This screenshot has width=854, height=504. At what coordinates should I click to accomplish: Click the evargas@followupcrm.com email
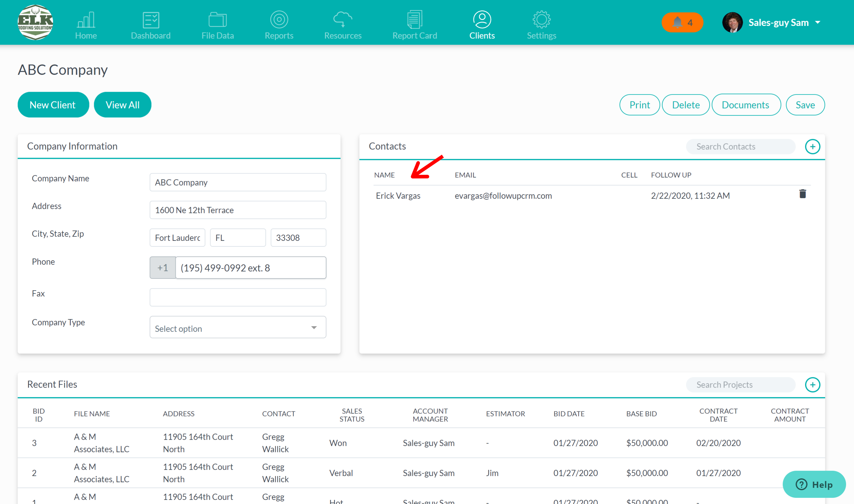coord(503,196)
